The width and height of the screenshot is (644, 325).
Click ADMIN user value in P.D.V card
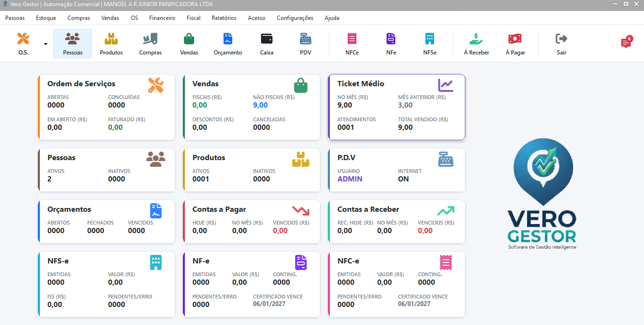click(350, 179)
